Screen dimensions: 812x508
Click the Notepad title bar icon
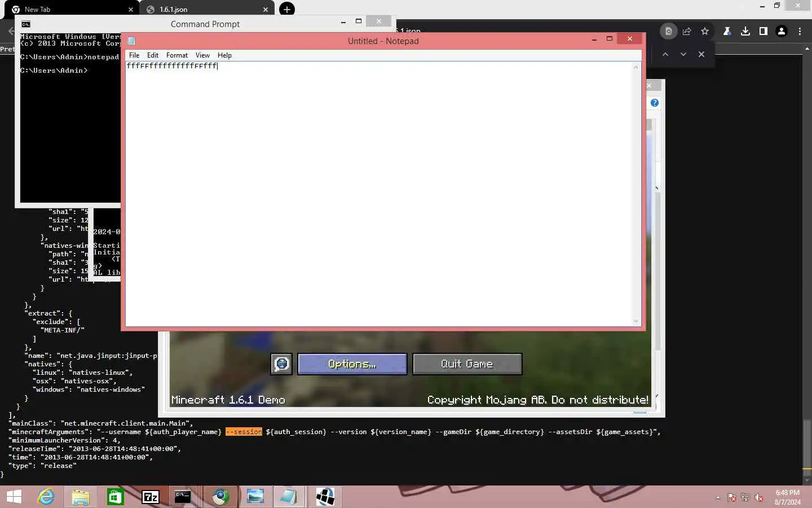pos(131,41)
